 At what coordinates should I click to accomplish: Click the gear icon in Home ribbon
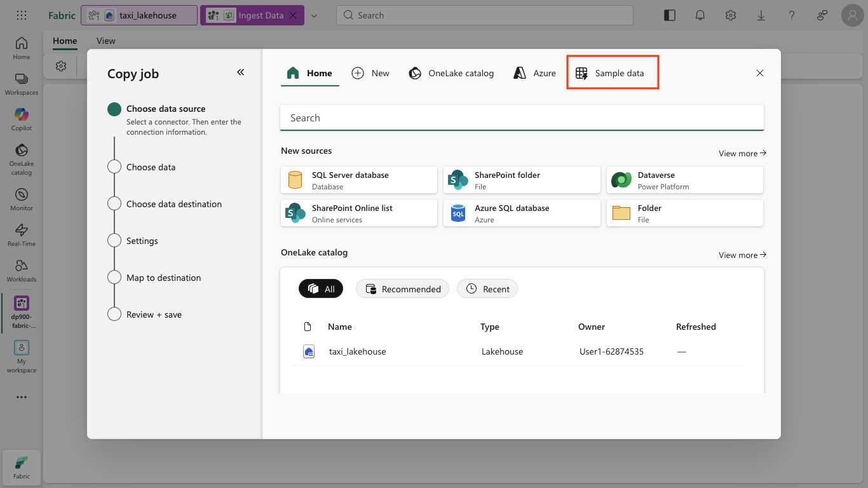pos(61,66)
